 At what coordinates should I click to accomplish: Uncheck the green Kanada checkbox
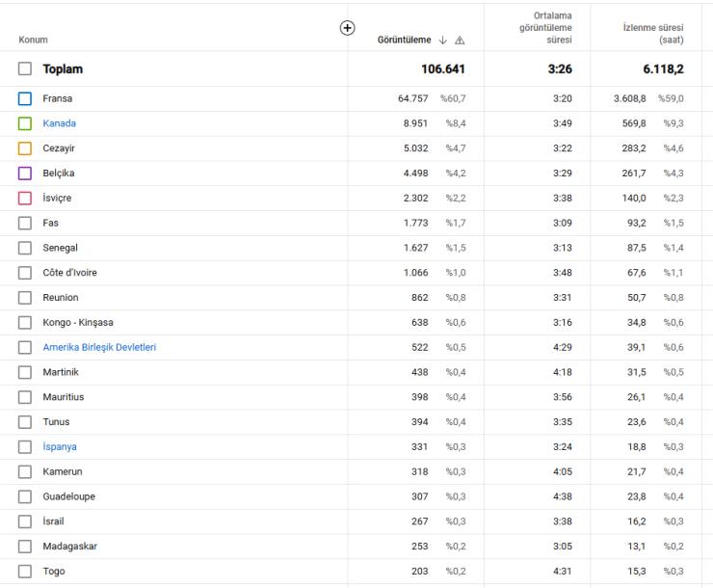pos(25,123)
